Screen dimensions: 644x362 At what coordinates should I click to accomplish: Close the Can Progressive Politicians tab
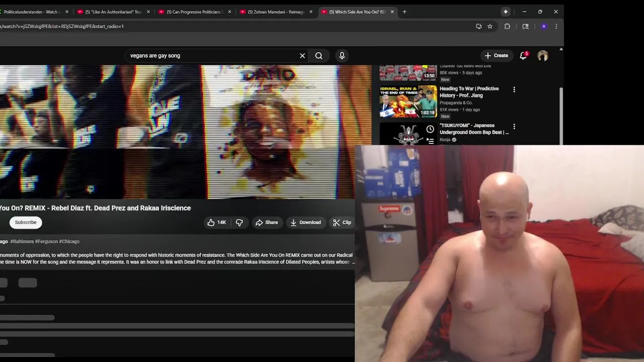click(x=229, y=12)
